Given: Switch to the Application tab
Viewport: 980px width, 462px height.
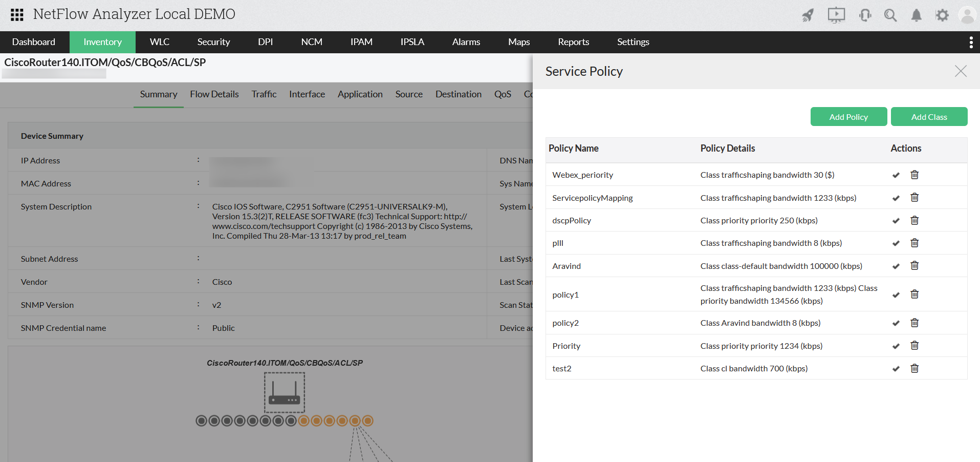Looking at the screenshot, I should (360, 94).
